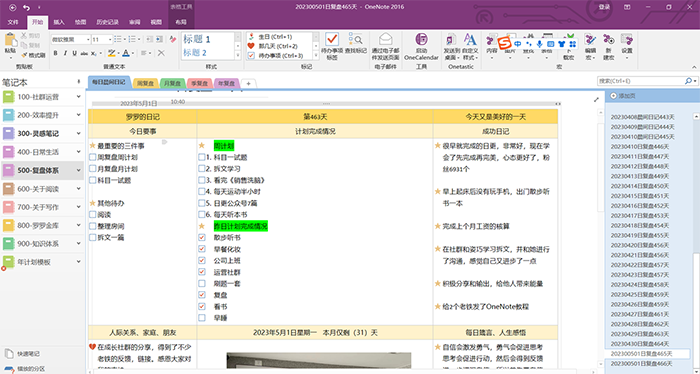Email this page via envelope icon
The image size is (700, 374).
pyautogui.click(x=385, y=39)
